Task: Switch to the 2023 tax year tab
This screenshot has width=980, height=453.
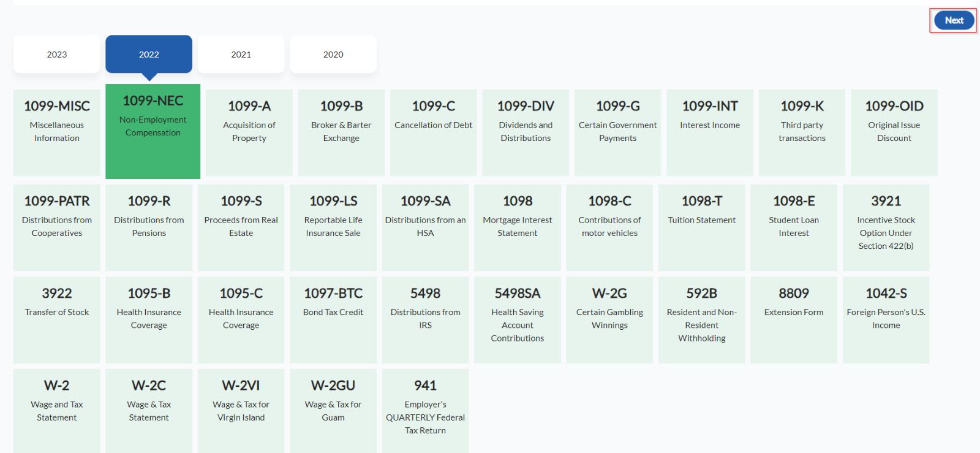Action: 57,55
